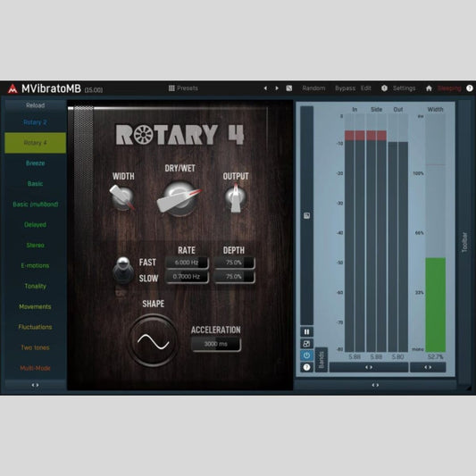Click the Slow Depth 75.0% field
This screenshot has width=476, height=476.
click(234, 277)
